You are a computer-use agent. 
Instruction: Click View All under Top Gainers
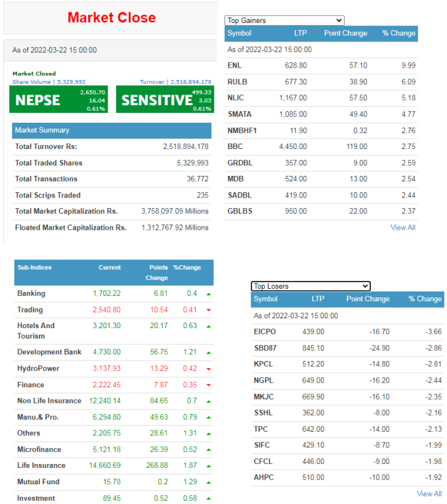402,228
